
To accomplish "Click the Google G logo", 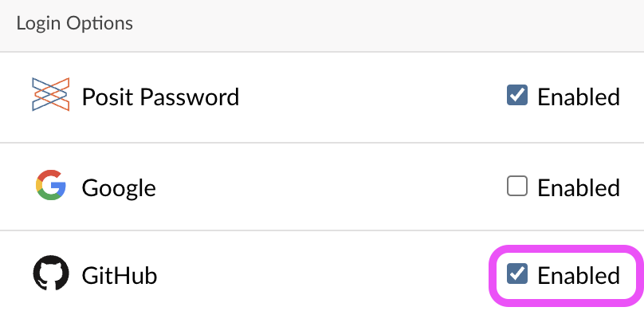I will (x=51, y=185).
